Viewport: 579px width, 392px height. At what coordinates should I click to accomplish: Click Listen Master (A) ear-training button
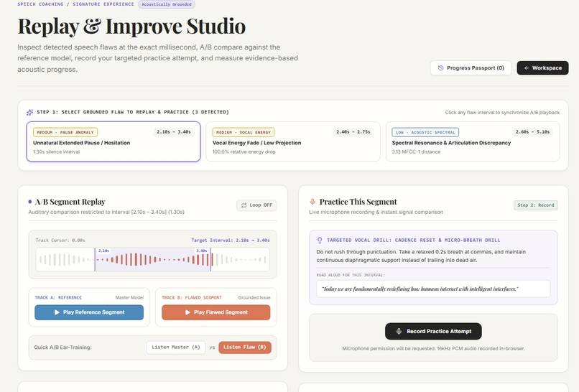click(176, 347)
